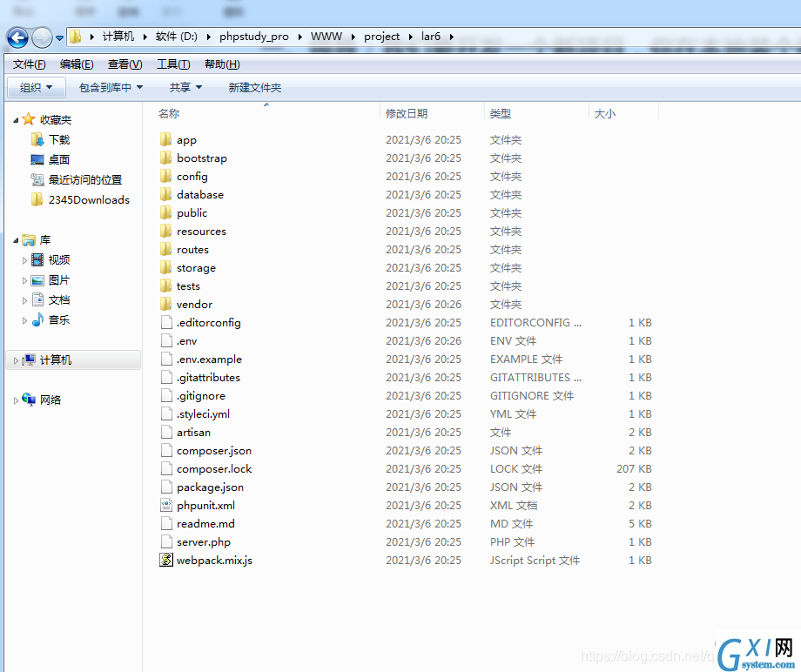Select the composer.lock file name
The height and width of the screenshot is (672, 801).
[x=214, y=469]
